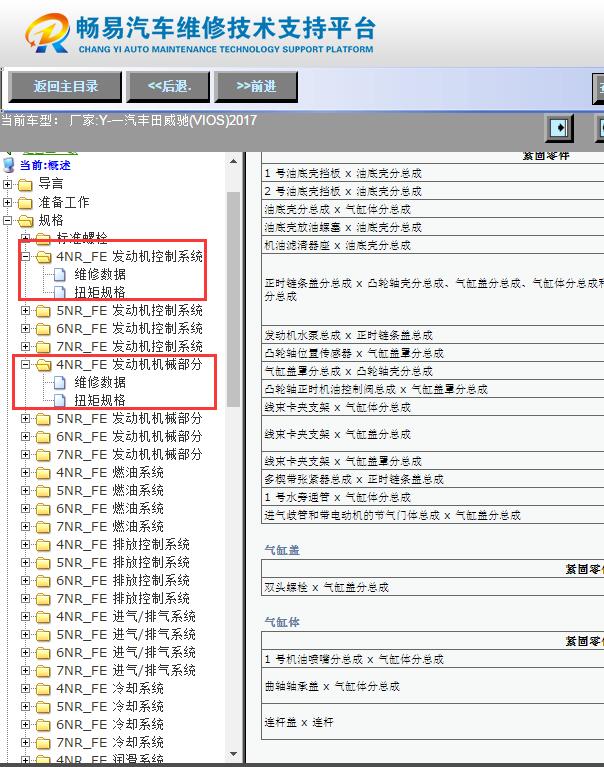
Task: Expand 5NR_FE 发动机控制系统 node
Action: (x=25, y=310)
